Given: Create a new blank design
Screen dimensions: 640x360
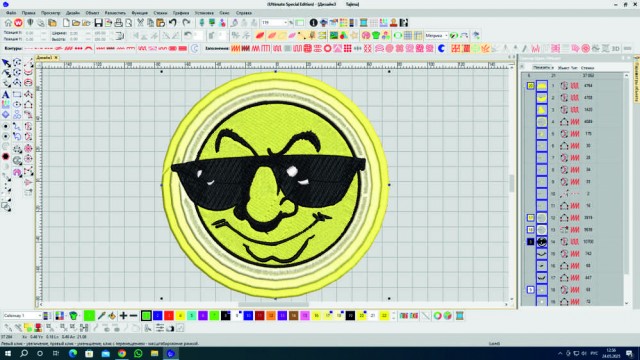Looking at the screenshot, I should 66,23.
